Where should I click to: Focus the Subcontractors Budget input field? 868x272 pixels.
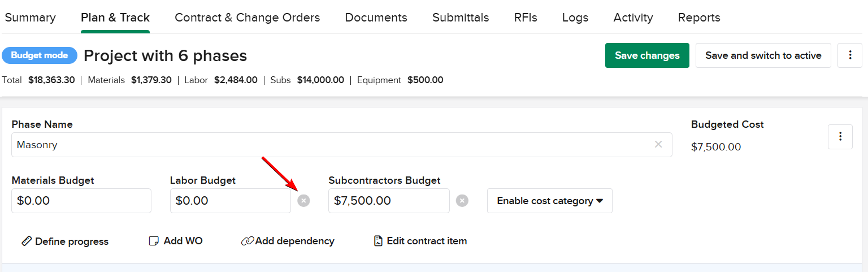[389, 201]
